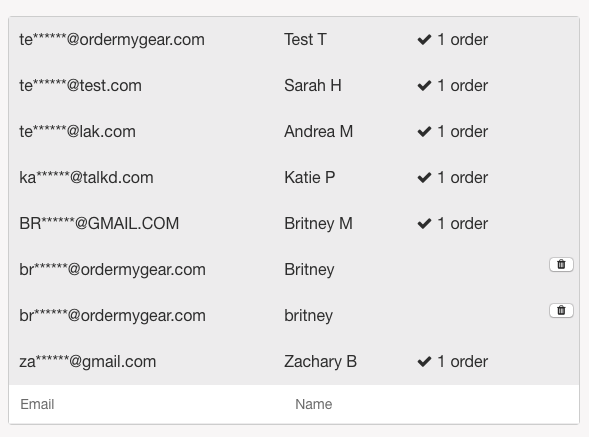Image resolution: width=589 pixels, height=437 pixels.
Task: Click checkmark icon in Zachary B's row
Action: (424, 361)
